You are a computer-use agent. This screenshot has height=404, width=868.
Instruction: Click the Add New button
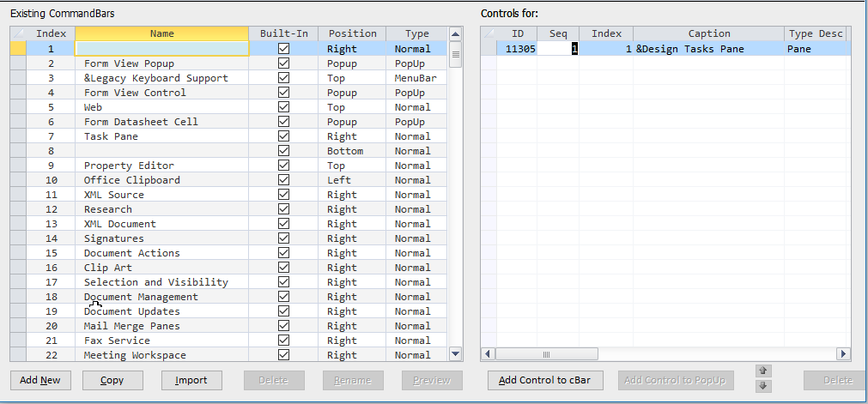point(40,380)
